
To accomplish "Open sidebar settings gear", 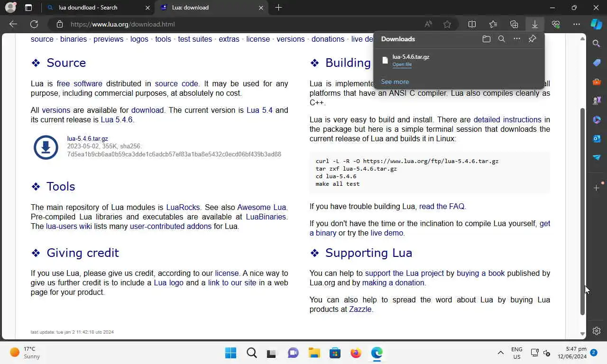I will (597, 331).
